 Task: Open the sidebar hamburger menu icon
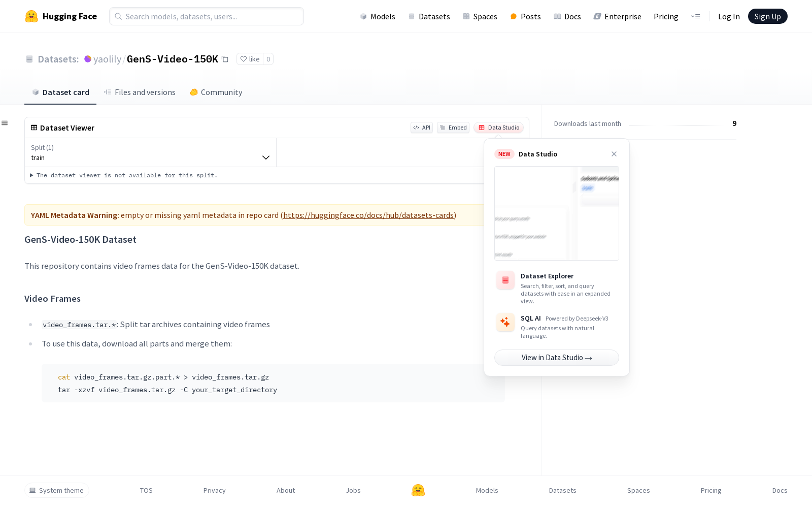[x=5, y=123]
